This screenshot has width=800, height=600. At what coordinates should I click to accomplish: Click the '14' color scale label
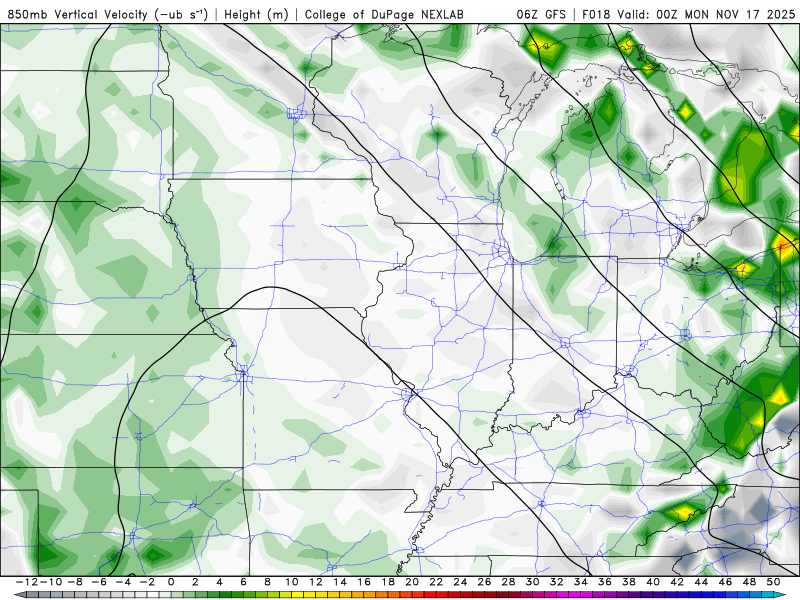coord(340,582)
